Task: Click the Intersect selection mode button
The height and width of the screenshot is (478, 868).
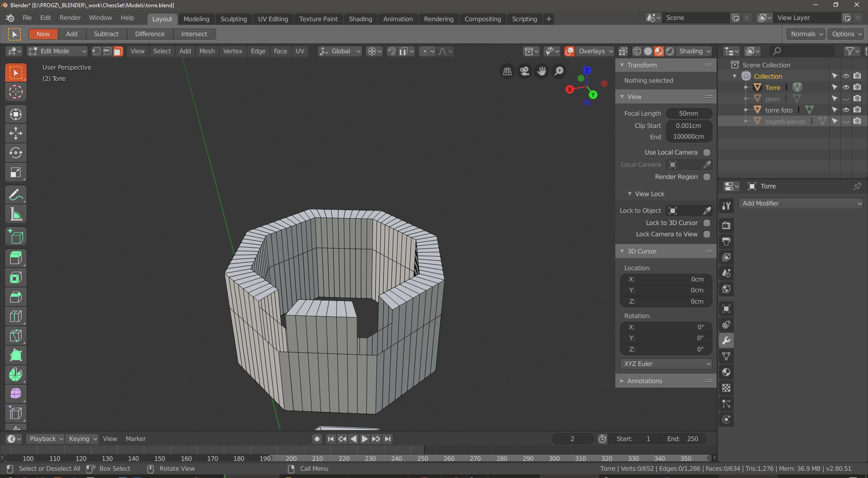Action: pyautogui.click(x=194, y=34)
